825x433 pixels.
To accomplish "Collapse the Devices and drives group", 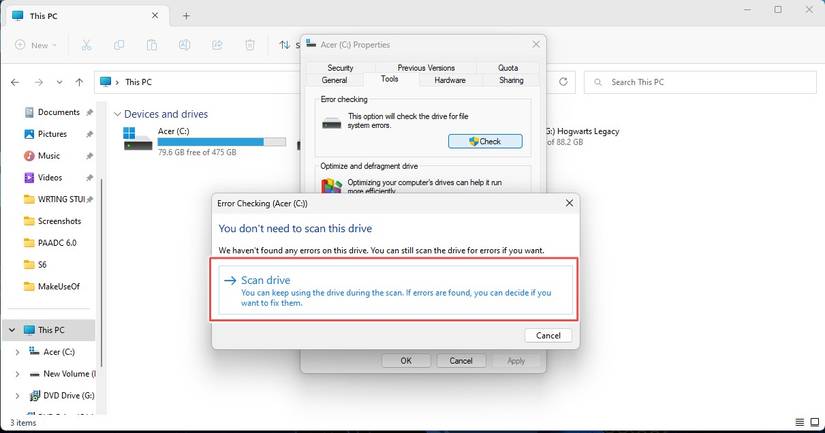I will coord(117,114).
